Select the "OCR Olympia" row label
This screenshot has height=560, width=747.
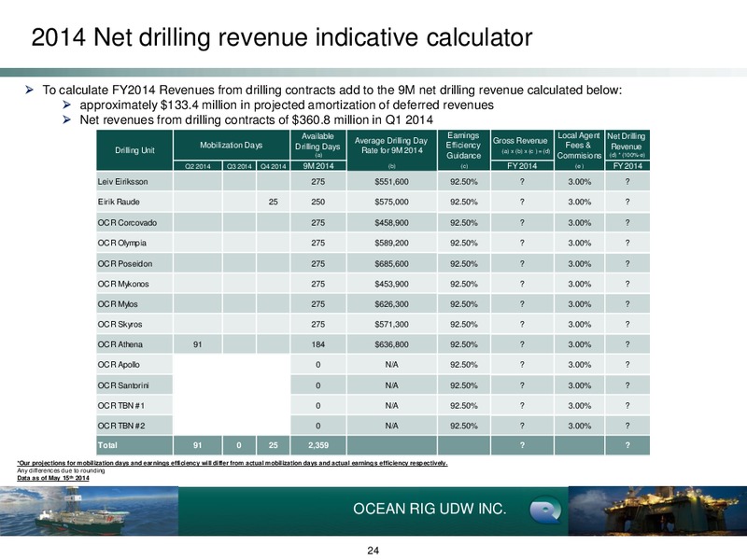click(x=122, y=243)
